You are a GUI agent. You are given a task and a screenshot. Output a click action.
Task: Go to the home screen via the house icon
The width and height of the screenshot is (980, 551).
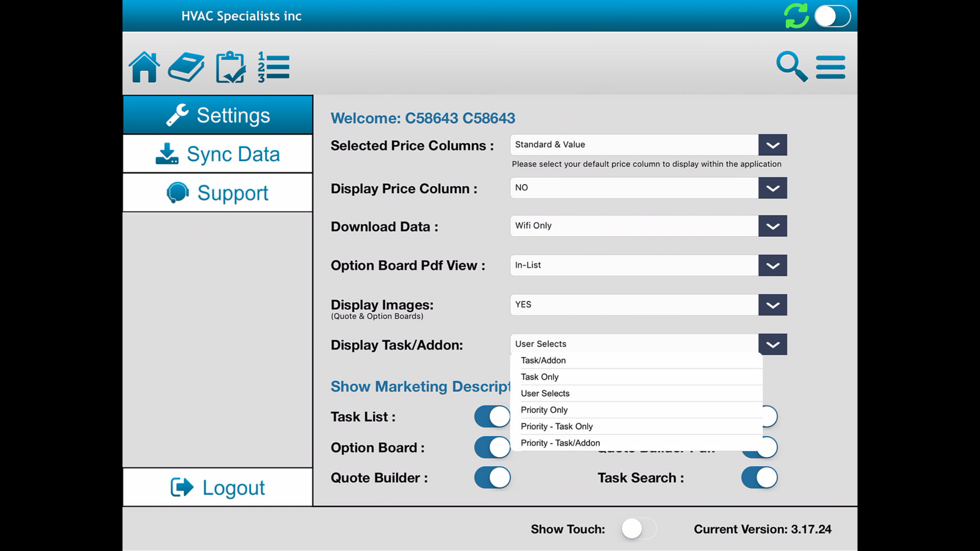pos(144,66)
